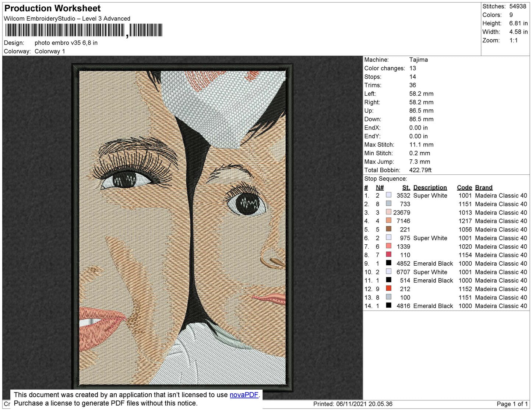
Task: Click the black swatch in row 14
Action: coord(388,305)
